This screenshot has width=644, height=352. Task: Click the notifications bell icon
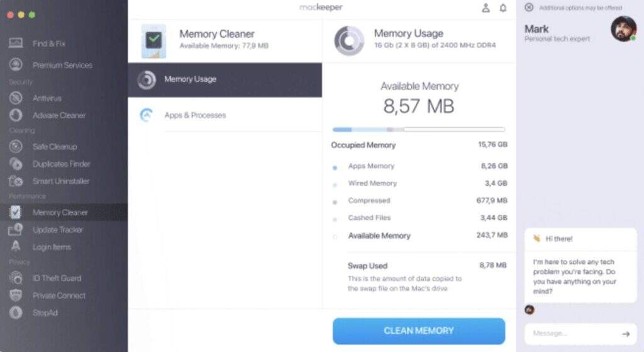(x=502, y=8)
